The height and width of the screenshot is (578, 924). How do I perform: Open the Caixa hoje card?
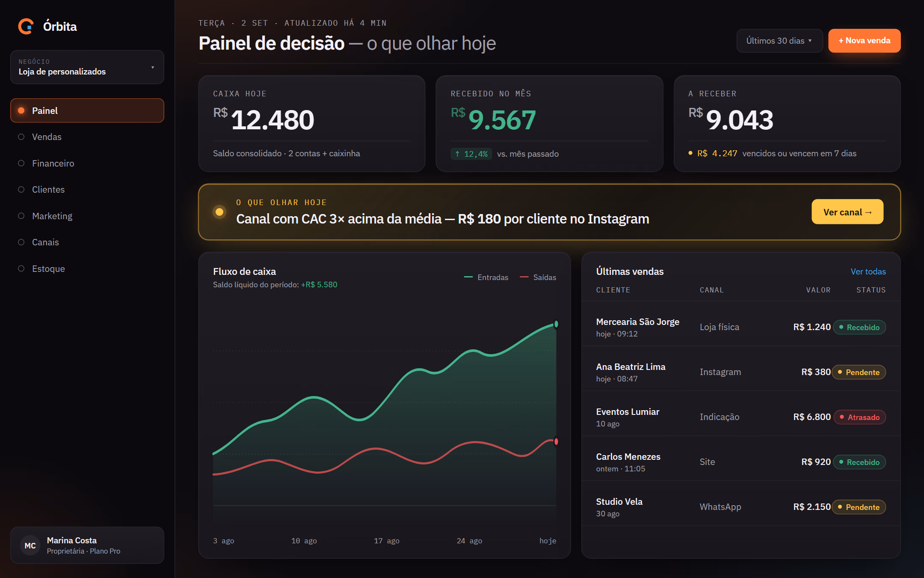tap(312, 124)
